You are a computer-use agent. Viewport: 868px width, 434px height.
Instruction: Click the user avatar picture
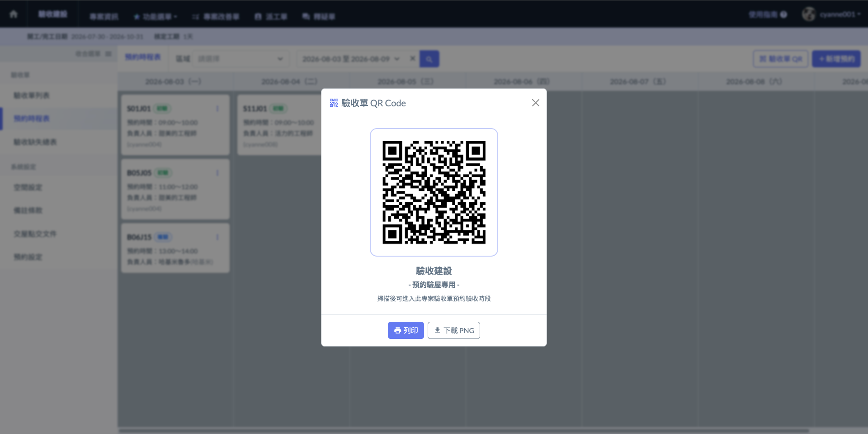[x=809, y=14]
